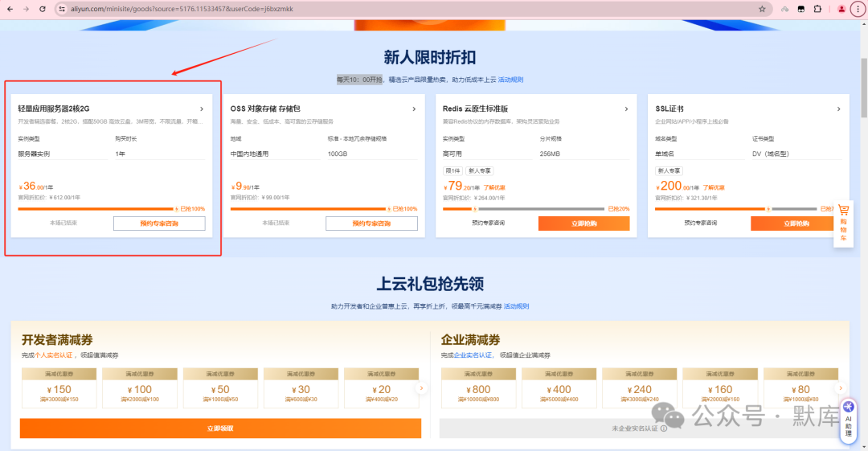Viewport: 868px width, 451px height.
Task: Open the Chrome three-dot menu
Action: coord(858,9)
